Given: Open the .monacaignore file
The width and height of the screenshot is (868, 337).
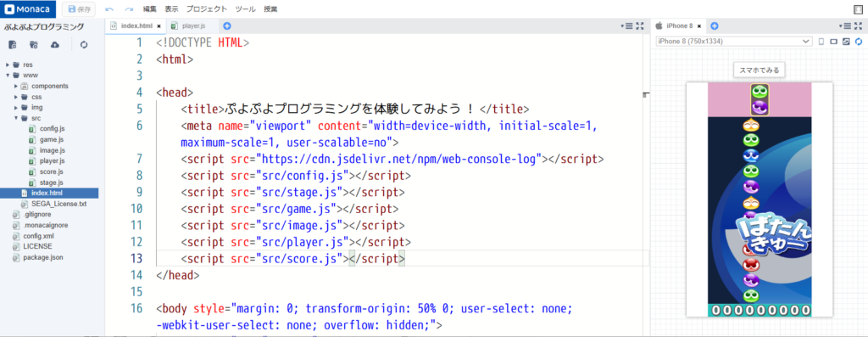Looking at the screenshot, I should tap(46, 226).
